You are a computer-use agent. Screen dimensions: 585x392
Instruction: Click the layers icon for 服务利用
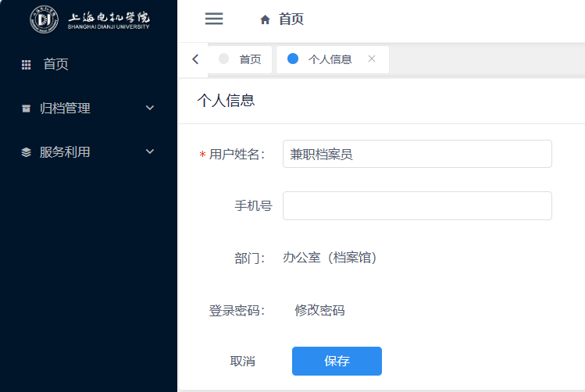pos(26,152)
